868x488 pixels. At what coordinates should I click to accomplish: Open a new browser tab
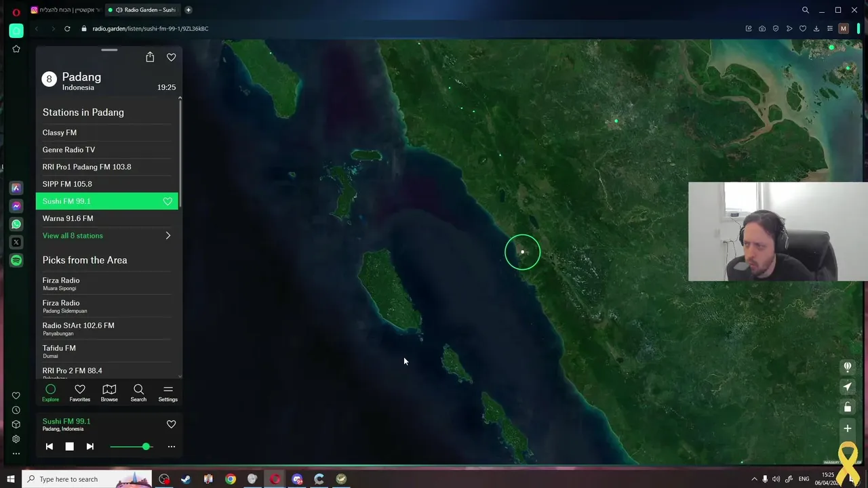(188, 10)
